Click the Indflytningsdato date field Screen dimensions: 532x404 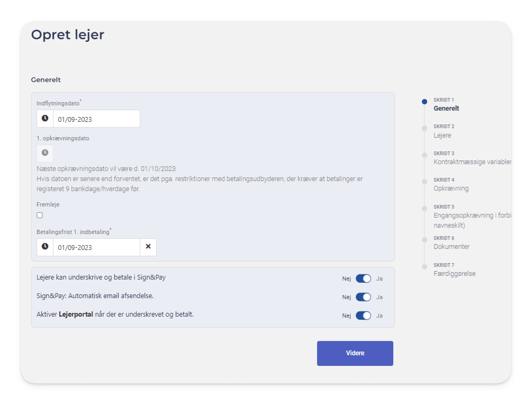coord(97,119)
